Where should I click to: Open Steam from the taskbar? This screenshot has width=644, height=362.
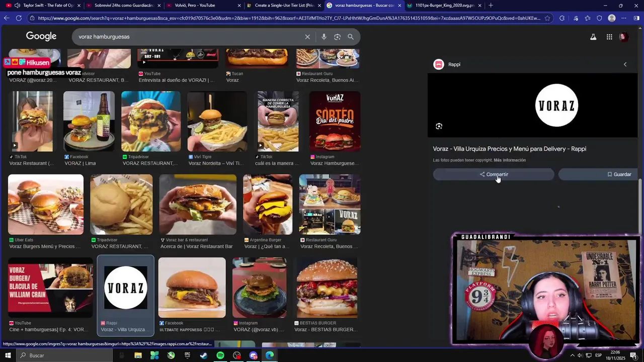pyautogui.click(x=204, y=355)
